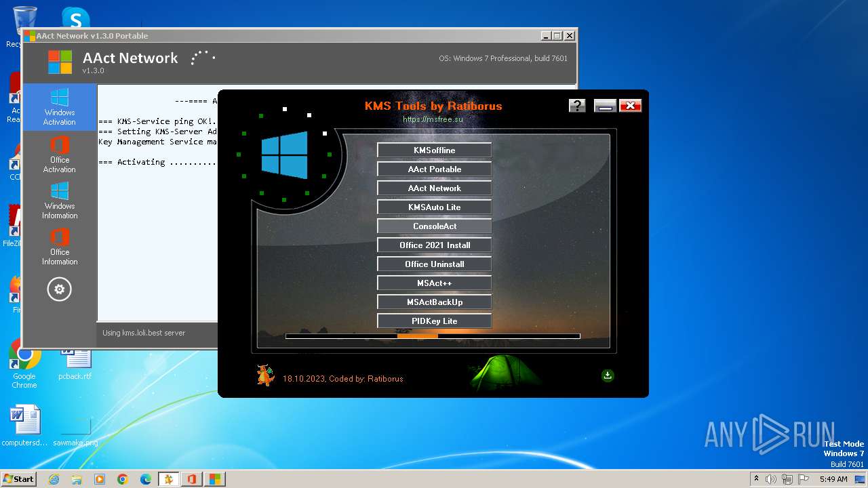Click the AAct Network colored logo
868x488 pixels.
(60, 62)
